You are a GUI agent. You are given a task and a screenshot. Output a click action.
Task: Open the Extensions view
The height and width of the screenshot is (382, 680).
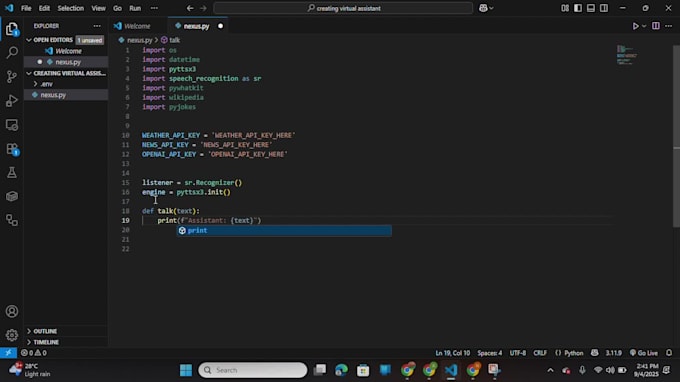[12, 149]
